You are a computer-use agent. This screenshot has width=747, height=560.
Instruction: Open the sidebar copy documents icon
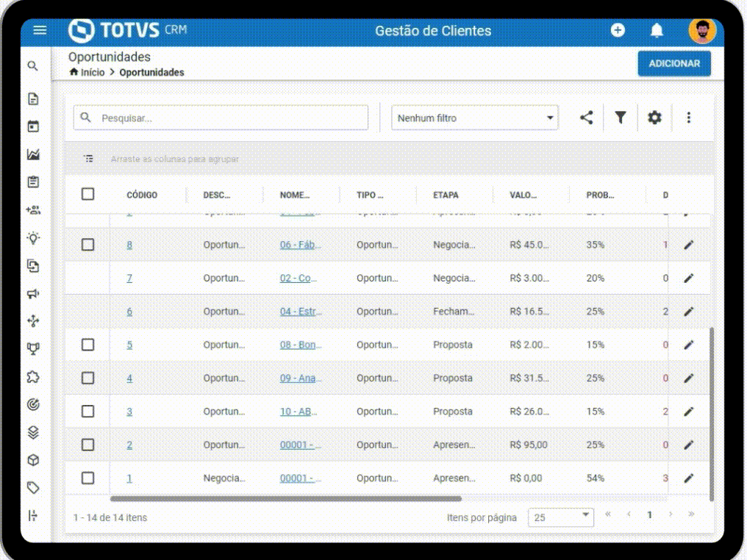point(33,266)
